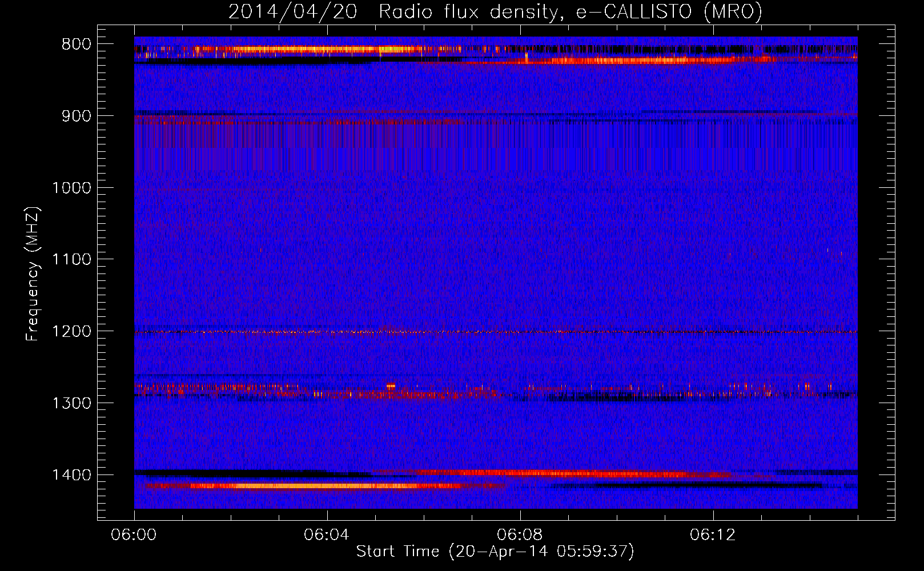Click the 1200 frequency tick label
924x571 pixels.
71,331
